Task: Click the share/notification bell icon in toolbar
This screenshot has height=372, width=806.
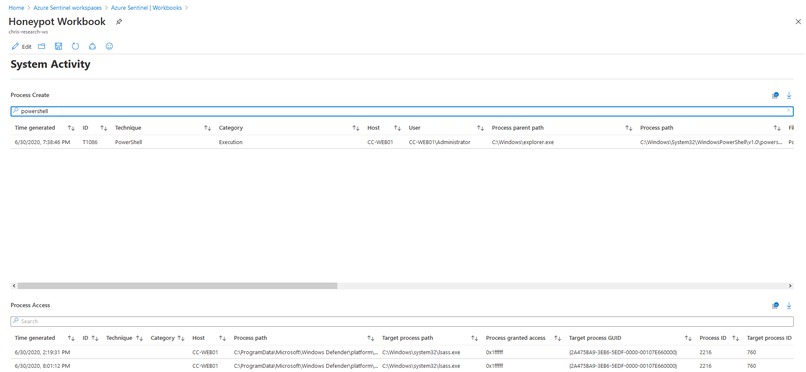Action: 93,46
